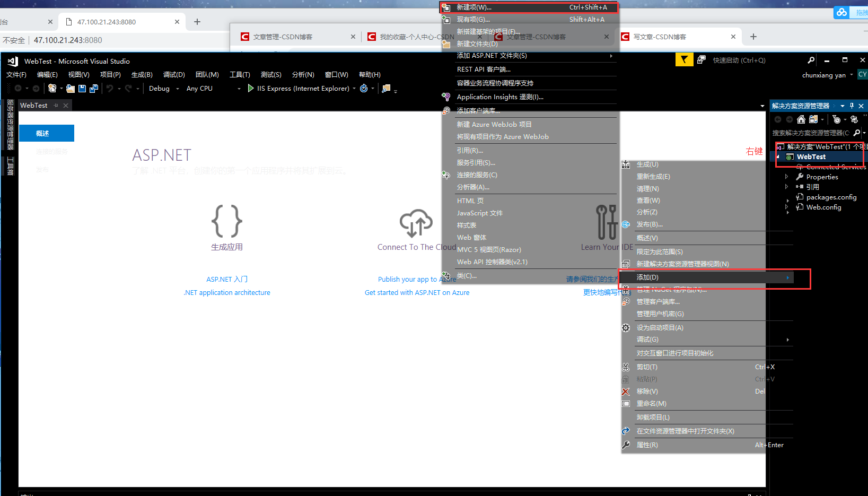Click the Build Your App braces icon
This screenshot has width=868, height=496.
[227, 221]
